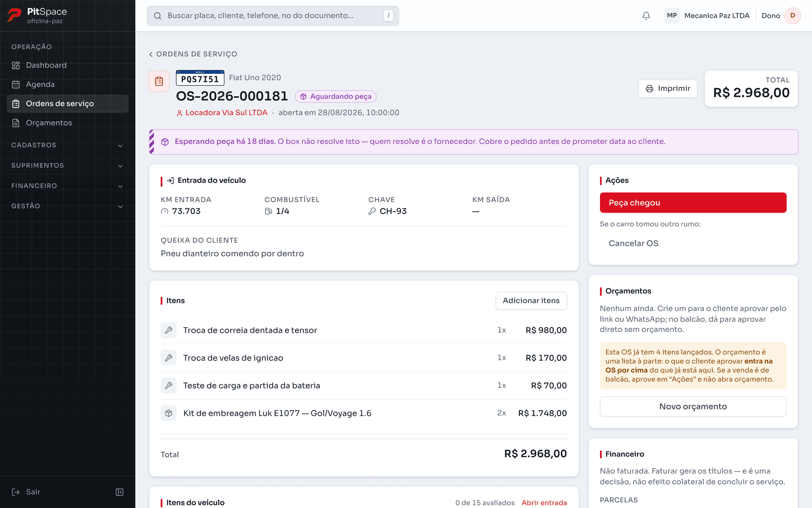The height and width of the screenshot is (508, 812).
Task: Click Adicionar itens button
Action: pyautogui.click(x=531, y=301)
